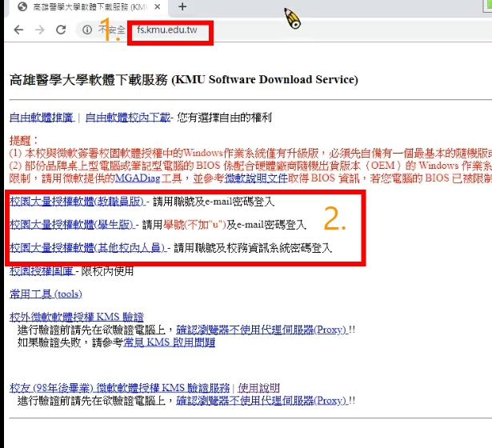The width and height of the screenshot is (492, 448).
Task: Click the browser forward arrow
Action: pyautogui.click(x=40, y=30)
